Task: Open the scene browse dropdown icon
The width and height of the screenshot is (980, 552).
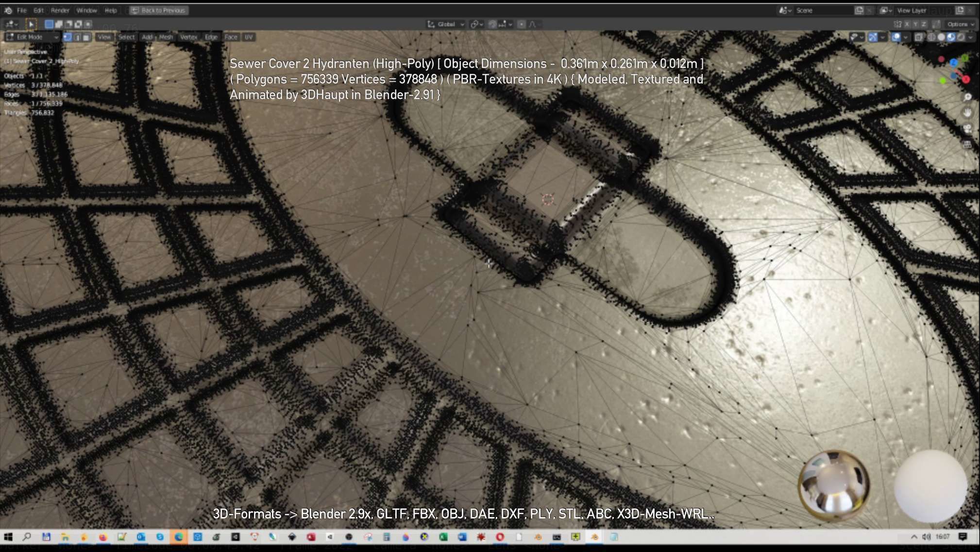Action: pyautogui.click(x=785, y=10)
